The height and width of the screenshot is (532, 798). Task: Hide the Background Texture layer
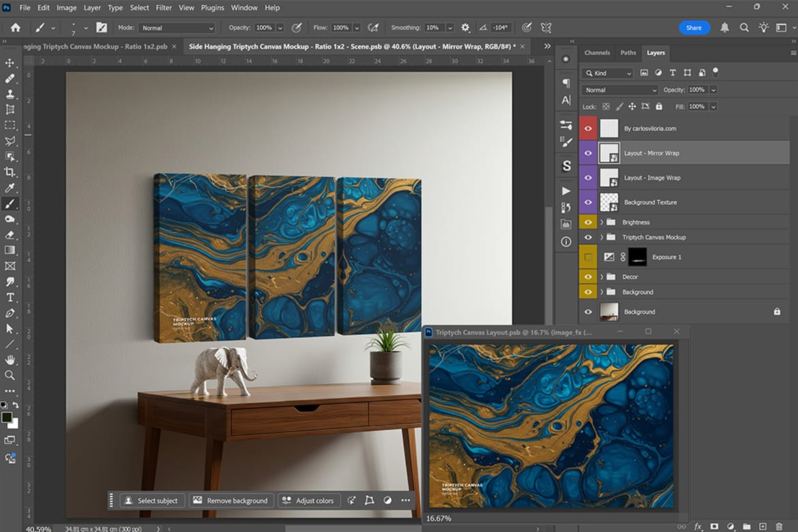pyautogui.click(x=589, y=202)
